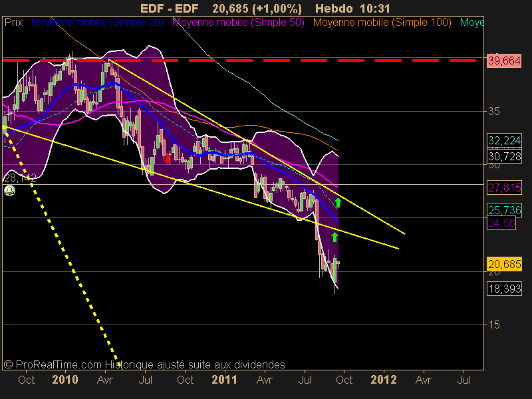
Task: Click the 35 price axis value
Action: pos(493,111)
